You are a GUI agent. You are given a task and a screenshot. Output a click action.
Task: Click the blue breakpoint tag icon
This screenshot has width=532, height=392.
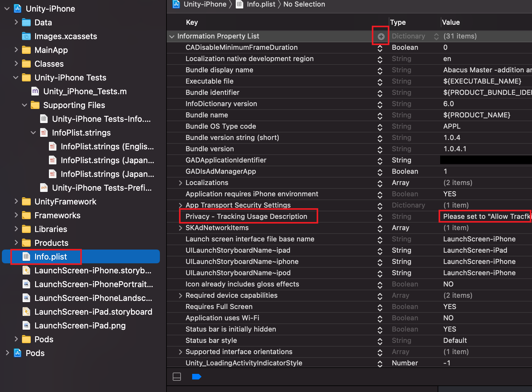coord(196,377)
